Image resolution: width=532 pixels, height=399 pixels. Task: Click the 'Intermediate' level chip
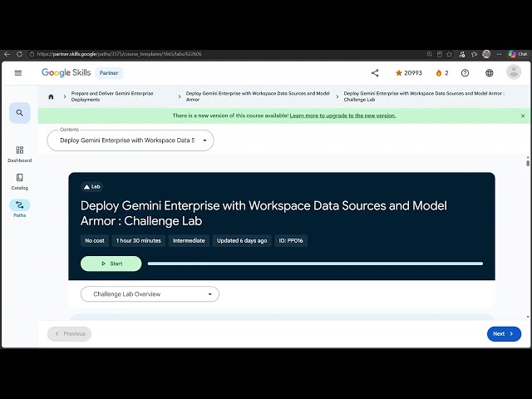click(189, 240)
